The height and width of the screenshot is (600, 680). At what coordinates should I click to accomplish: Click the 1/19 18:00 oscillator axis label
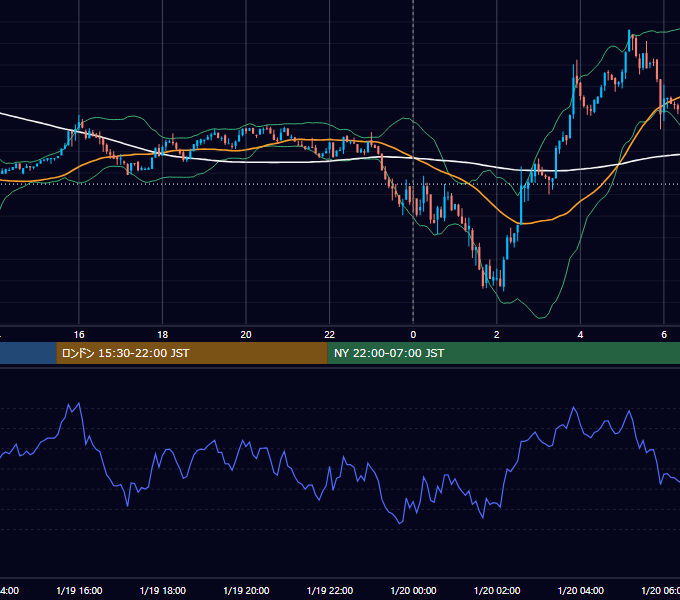click(163, 590)
